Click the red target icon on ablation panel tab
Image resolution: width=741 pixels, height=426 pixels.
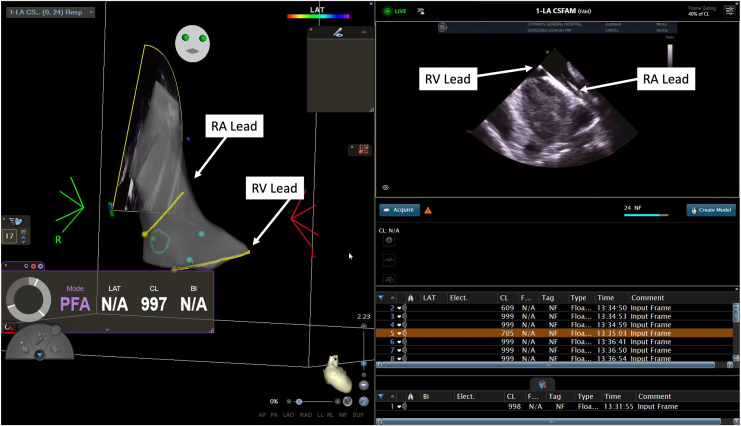(x=33, y=266)
